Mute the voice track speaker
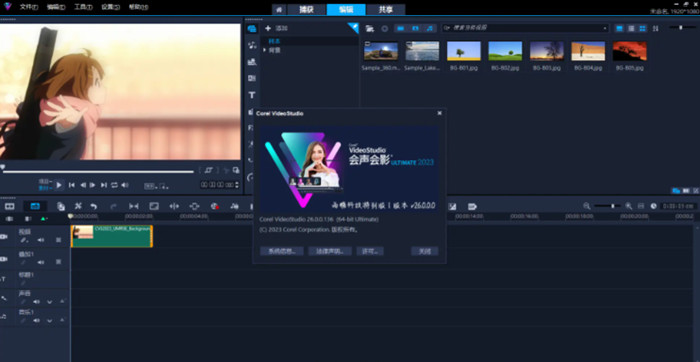The width and height of the screenshot is (700, 362). [36, 302]
